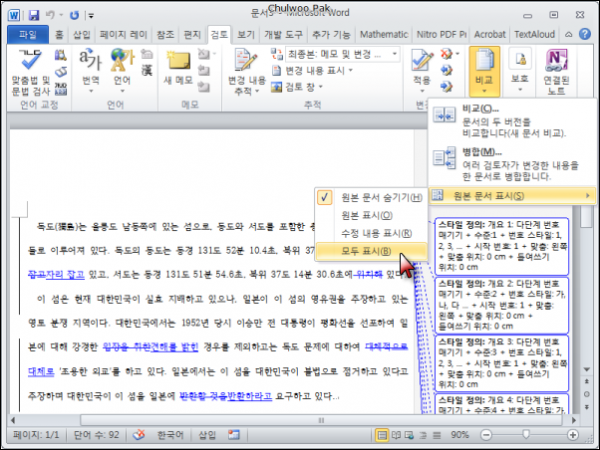600x450 pixels.
Task: Click the Redo icon in quick access toolbar
Action: pos(74,15)
